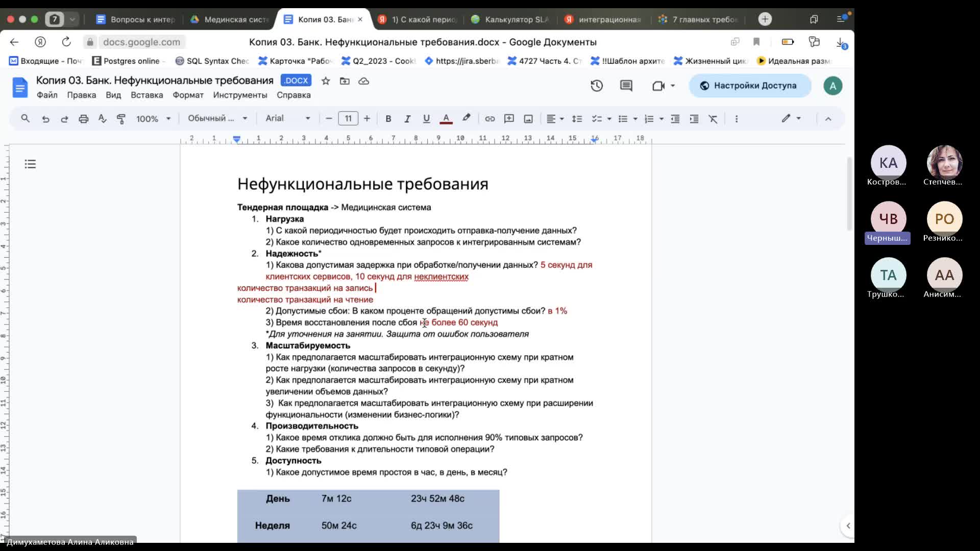Hide the menus with the chevron

tap(828, 119)
